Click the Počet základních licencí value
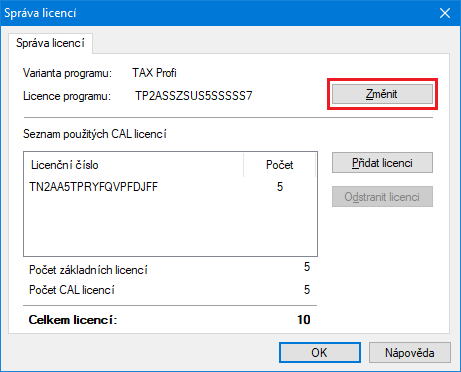Screen dimensions: 461x372 click(307, 267)
